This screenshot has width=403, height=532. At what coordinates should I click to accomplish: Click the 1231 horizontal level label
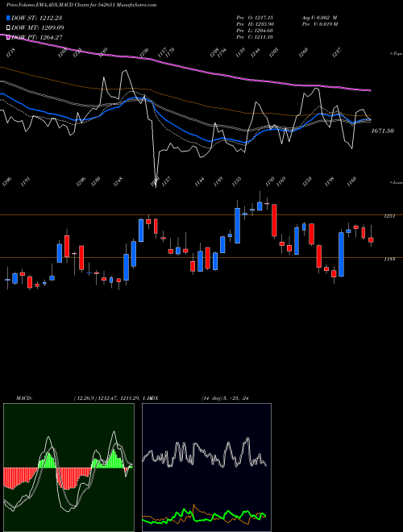pos(389,216)
